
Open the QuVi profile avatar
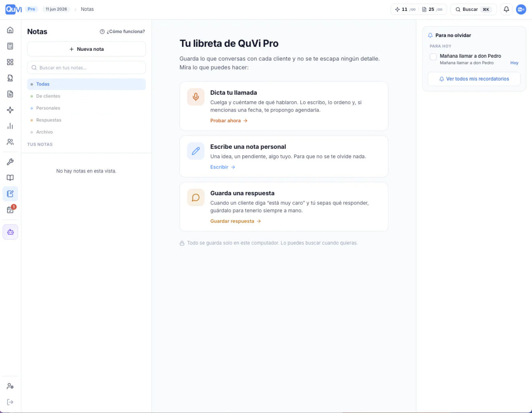click(521, 9)
